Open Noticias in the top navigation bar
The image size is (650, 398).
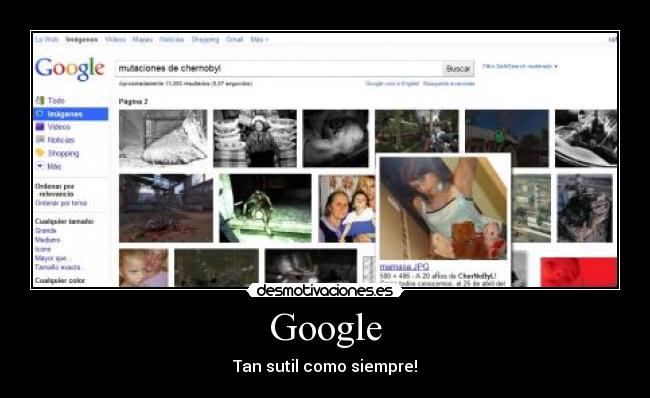click(x=172, y=39)
